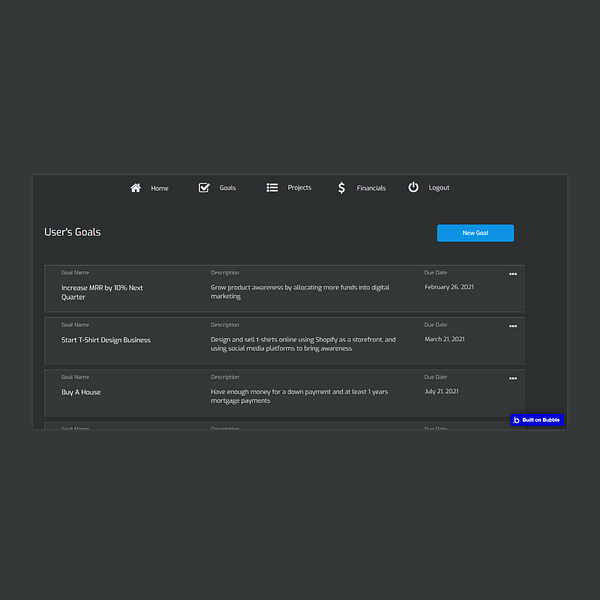Open the Financials menu label
This screenshot has width=600, height=600.
tap(371, 188)
